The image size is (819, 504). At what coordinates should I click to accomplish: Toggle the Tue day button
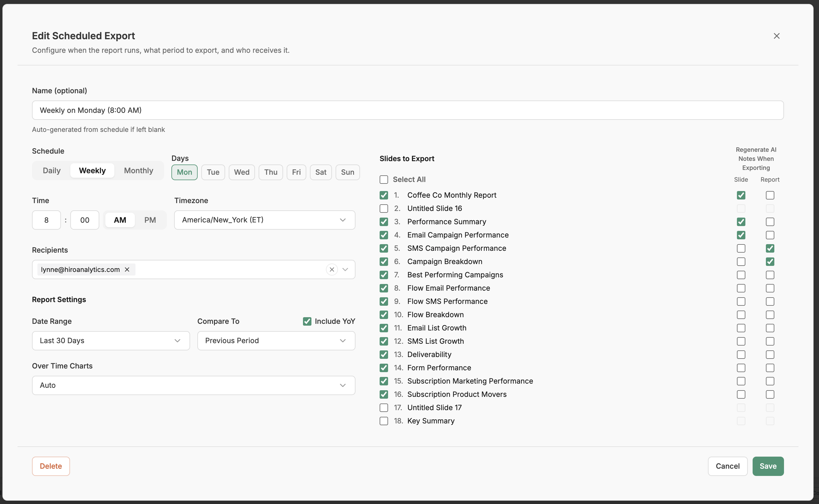click(x=213, y=172)
